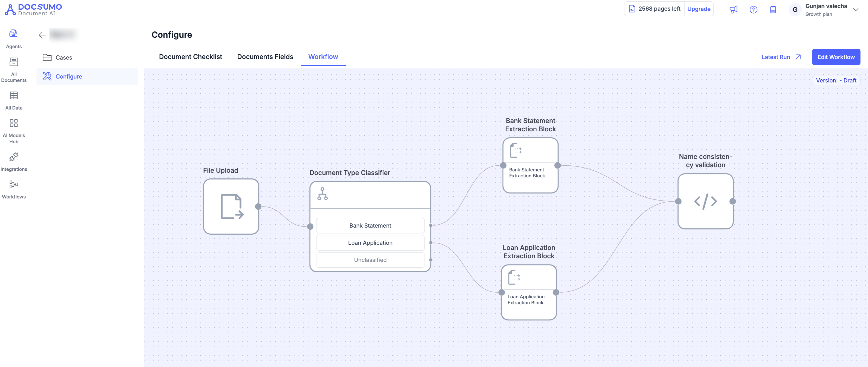Open the help question mark icon
This screenshot has width=868, height=367.
pyautogui.click(x=753, y=9)
